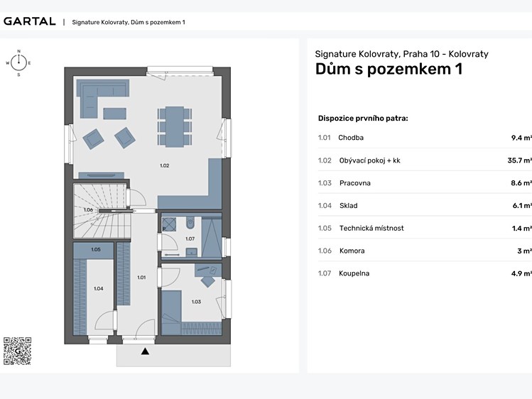
Task: Click the 35.7 m² area value
Action: [x=520, y=160]
